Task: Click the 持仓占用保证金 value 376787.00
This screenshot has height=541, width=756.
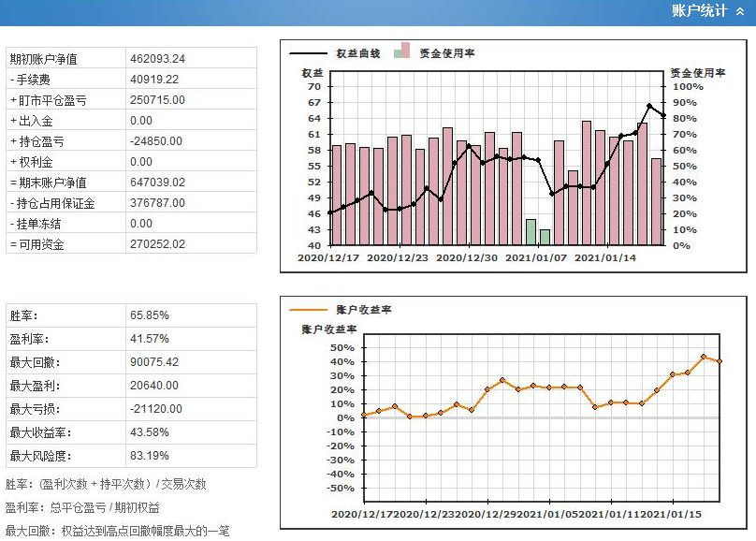Action: click(x=158, y=203)
